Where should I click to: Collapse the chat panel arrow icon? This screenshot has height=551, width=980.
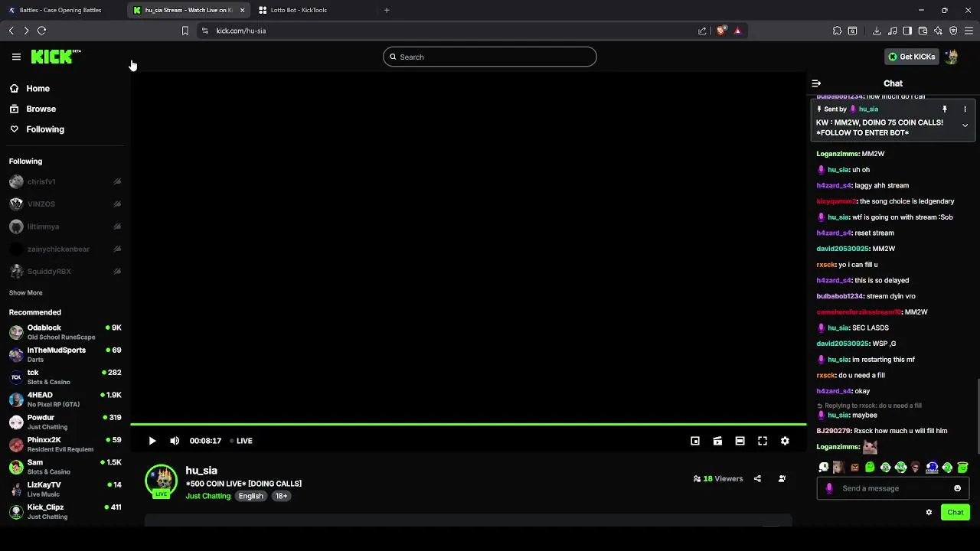click(816, 83)
